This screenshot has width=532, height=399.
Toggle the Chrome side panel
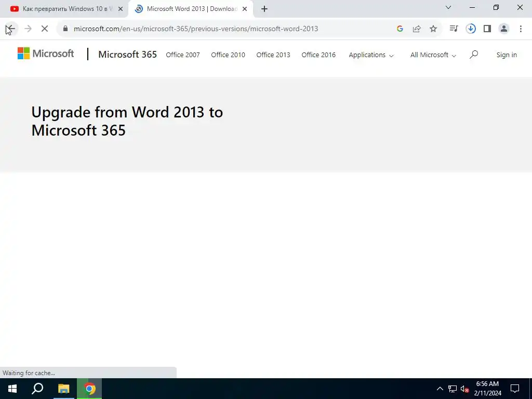(487, 29)
